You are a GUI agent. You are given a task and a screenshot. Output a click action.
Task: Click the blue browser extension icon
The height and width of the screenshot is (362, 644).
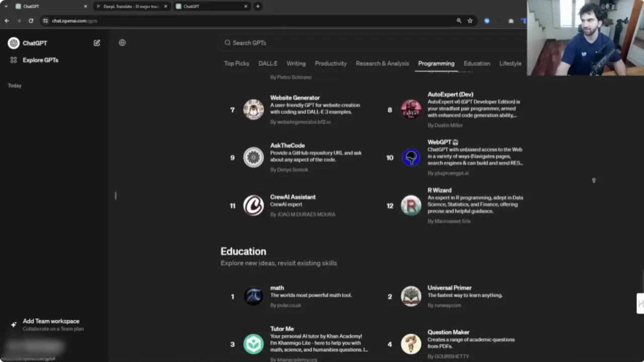tap(487, 21)
